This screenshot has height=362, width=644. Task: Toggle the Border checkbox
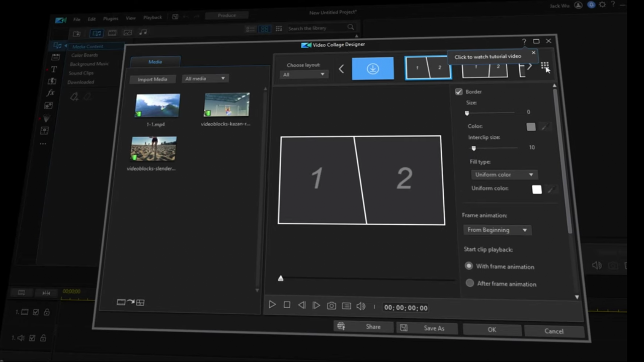459,92
